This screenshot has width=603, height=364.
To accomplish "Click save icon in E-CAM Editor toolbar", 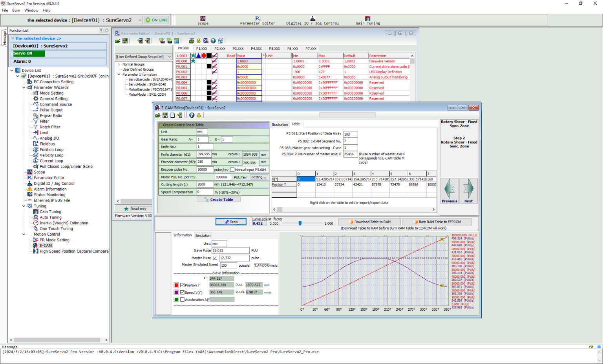I will click(x=165, y=115).
